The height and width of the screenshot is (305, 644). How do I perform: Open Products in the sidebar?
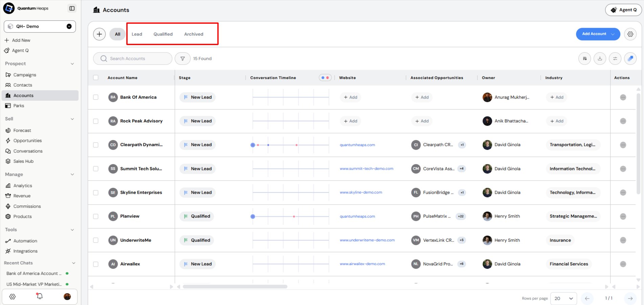pyautogui.click(x=22, y=217)
